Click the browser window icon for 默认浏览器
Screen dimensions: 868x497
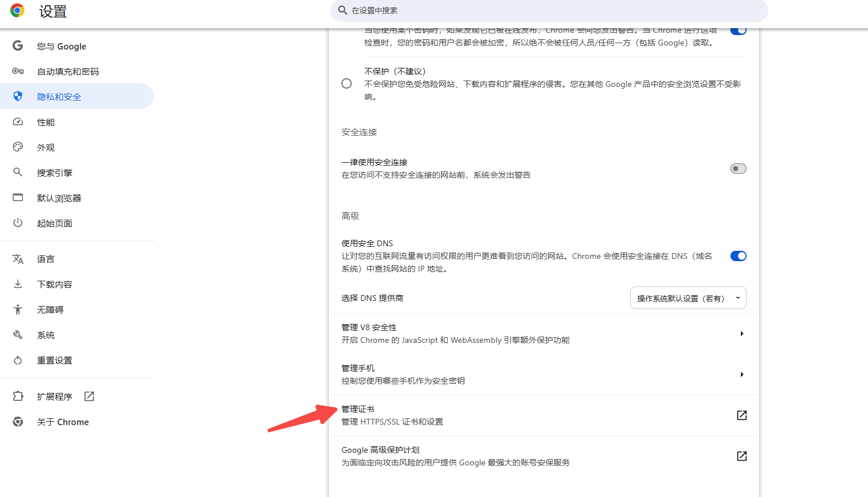tap(18, 197)
